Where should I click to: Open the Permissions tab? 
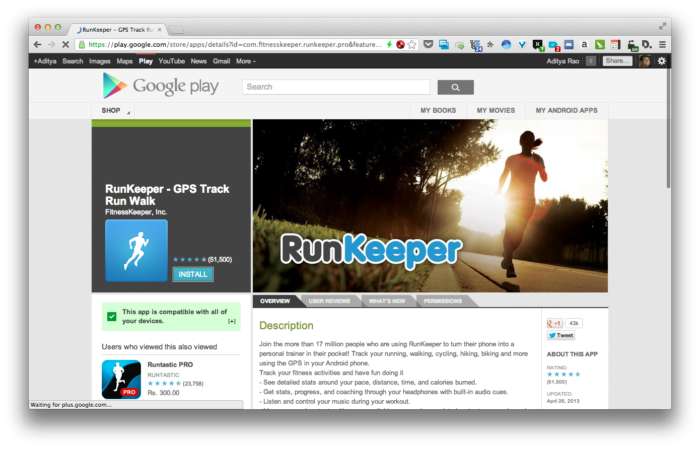click(442, 301)
